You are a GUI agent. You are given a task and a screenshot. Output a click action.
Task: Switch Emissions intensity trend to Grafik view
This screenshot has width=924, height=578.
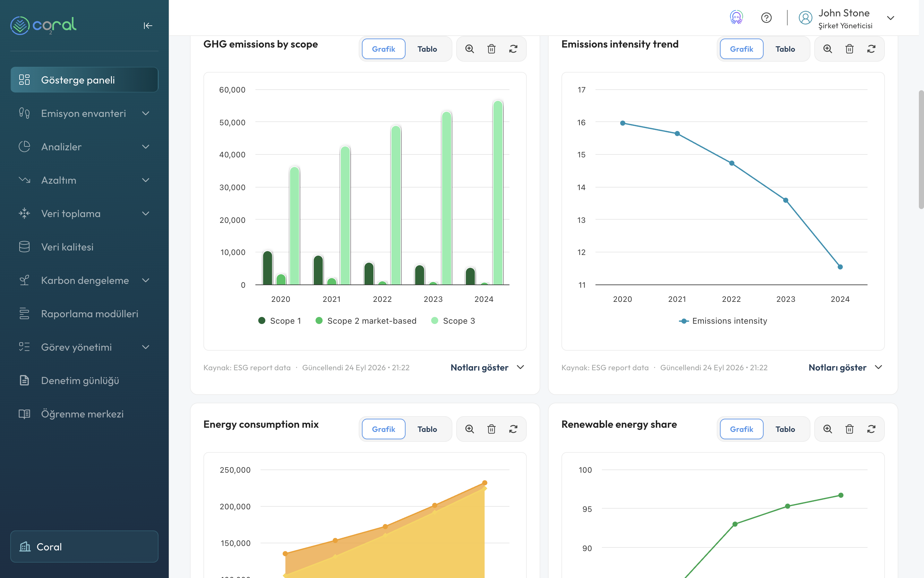pos(741,49)
